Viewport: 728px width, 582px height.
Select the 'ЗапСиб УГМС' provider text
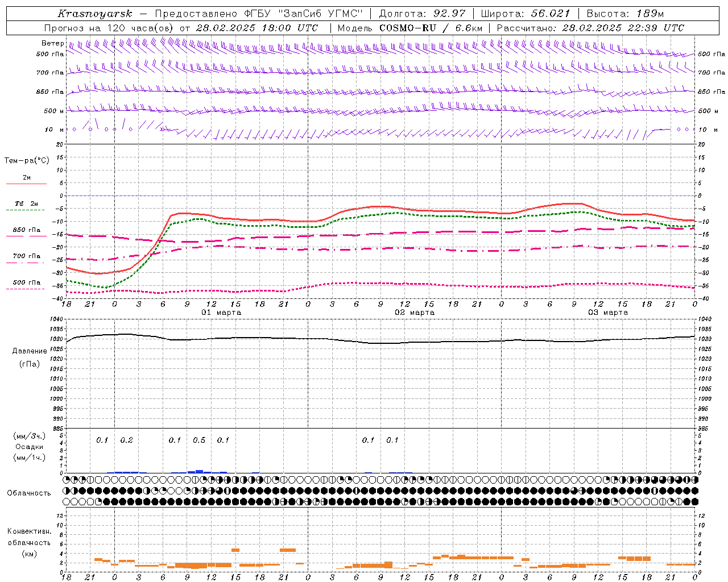319,14
